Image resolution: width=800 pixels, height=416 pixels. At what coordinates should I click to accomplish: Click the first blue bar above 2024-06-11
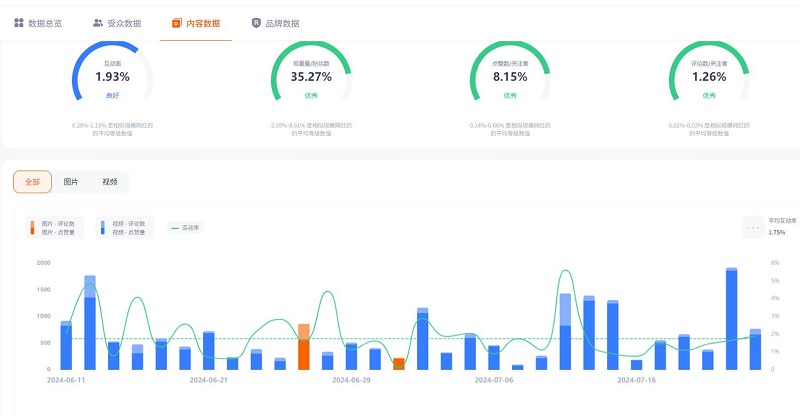tap(66, 346)
